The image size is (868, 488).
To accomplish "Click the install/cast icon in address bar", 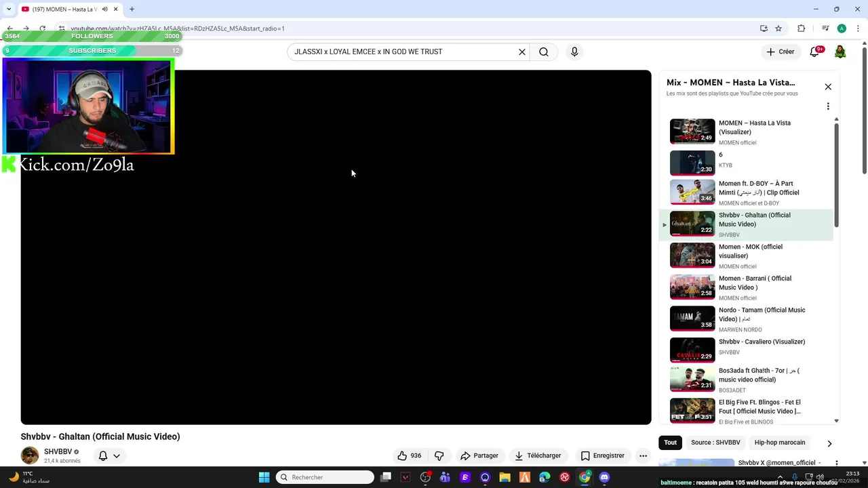I will tap(764, 28).
